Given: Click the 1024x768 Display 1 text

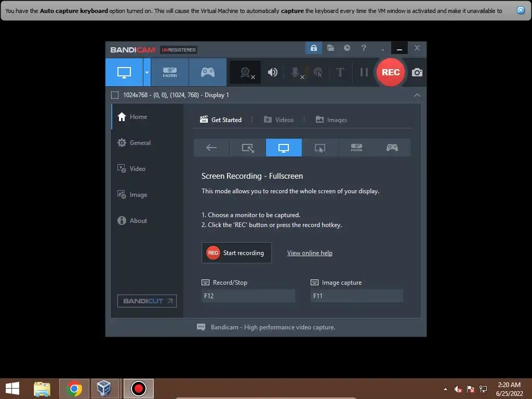Looking at the screenshot, I should tap(176, 95).
